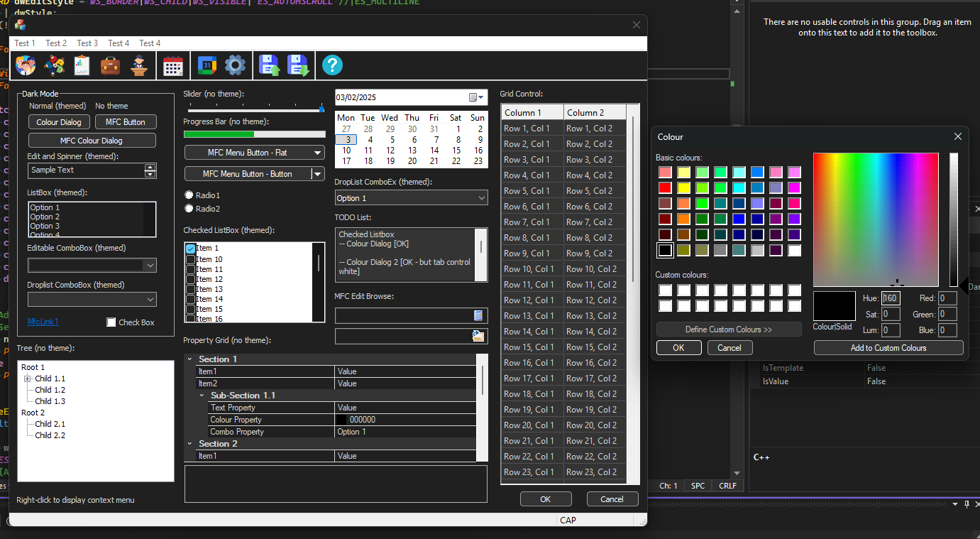Click the arrow on MFC Menu Button - Button
Image resolution: width=980 pixels, height=539 pixels.
pyautogui.click(x=319, y=174)
